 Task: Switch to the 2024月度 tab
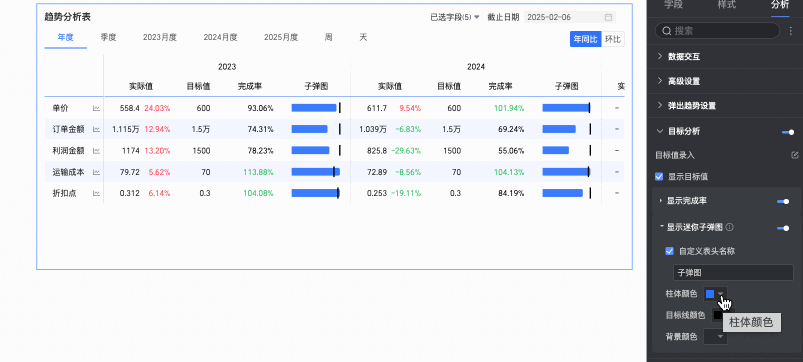(x=220, y=37)
